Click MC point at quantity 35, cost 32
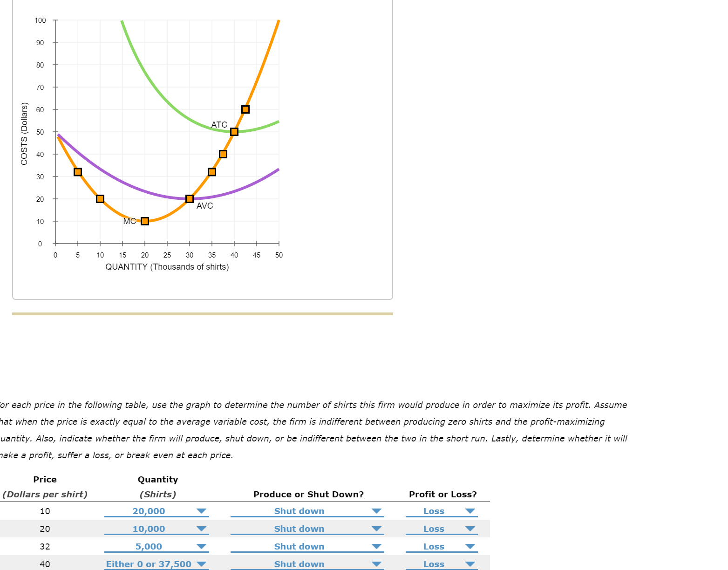The width and height of the screenshot is (728, 570). pyautogui.click(x=212, y=172)
